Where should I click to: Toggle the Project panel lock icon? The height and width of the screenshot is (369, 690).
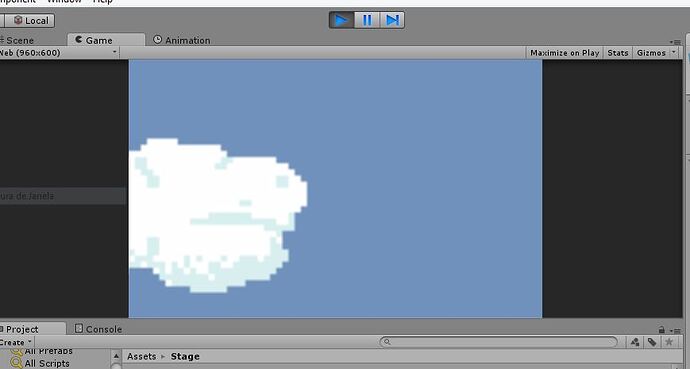point(661,329)
